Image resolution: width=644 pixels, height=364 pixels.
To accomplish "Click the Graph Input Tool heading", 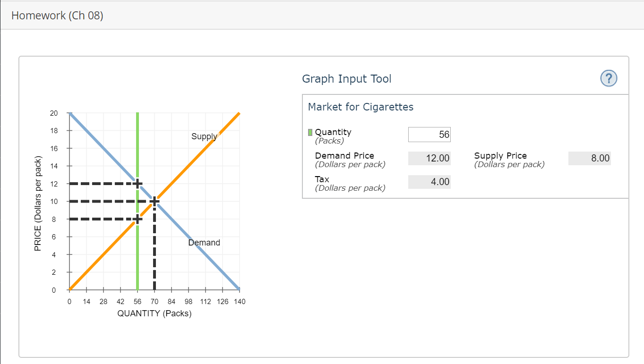I will [347, 79].
